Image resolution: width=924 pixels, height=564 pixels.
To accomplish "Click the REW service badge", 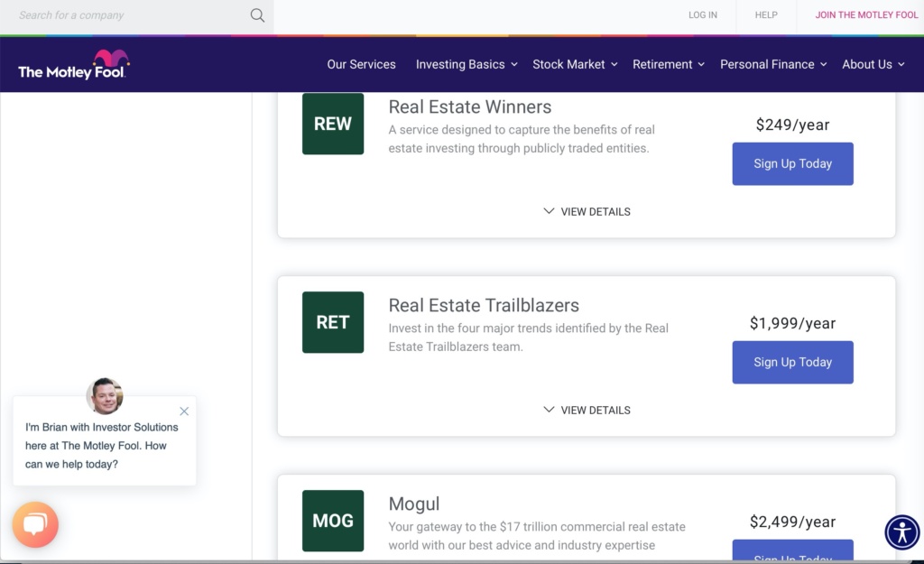I will [x=333, y=124].
